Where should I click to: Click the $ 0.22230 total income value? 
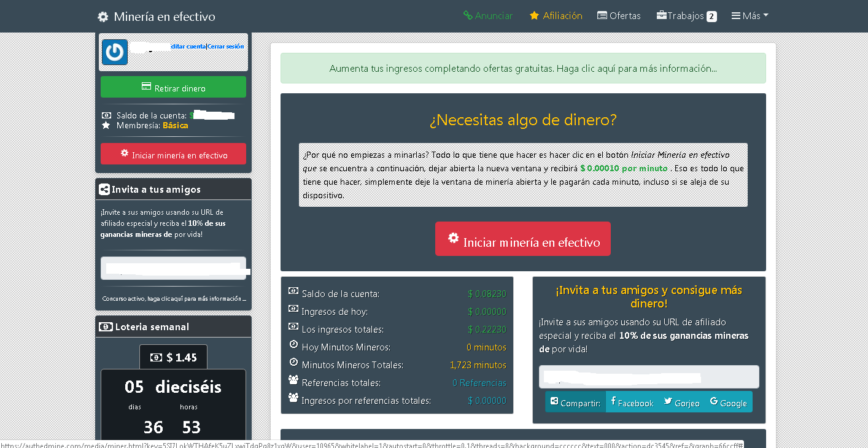[x=487, y=330]
